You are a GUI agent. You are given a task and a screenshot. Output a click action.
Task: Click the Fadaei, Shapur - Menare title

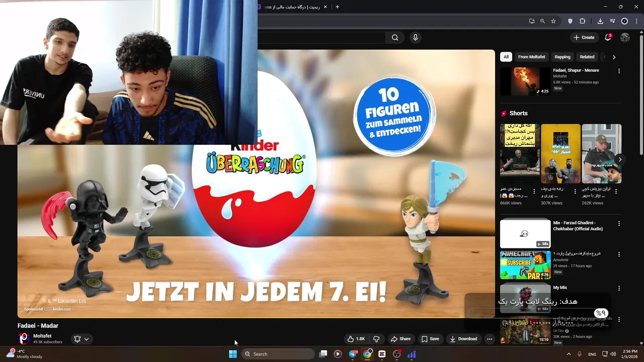pyautogui.click(x=576, y=70)
